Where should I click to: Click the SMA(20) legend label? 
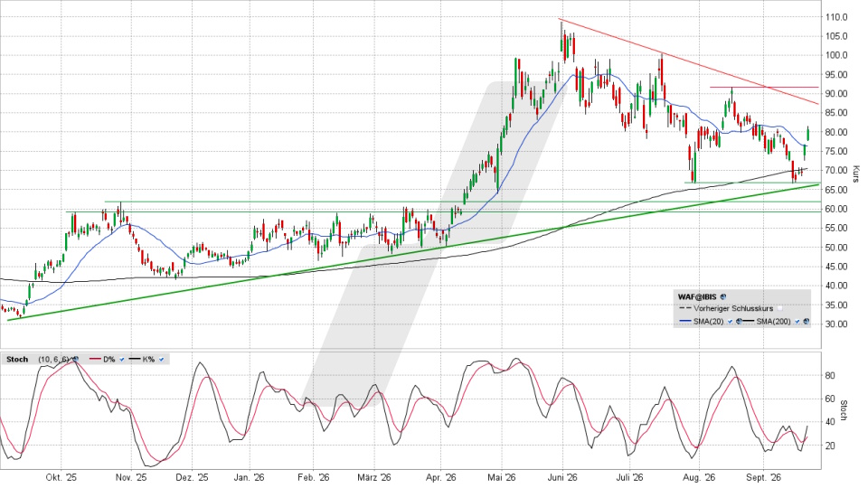[x=708, y=322]
